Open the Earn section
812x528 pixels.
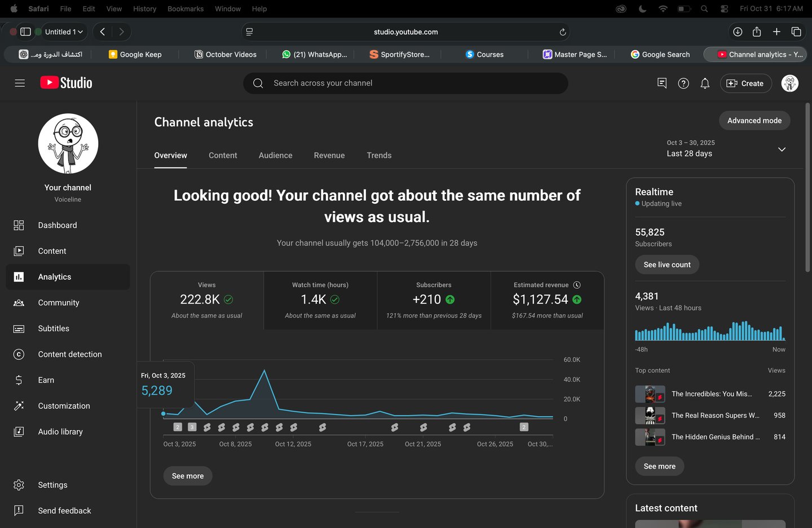tap(68, 380)
